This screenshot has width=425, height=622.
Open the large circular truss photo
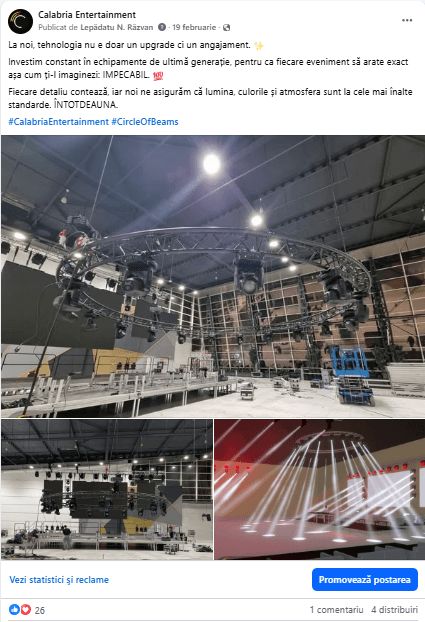coord(213,276)
